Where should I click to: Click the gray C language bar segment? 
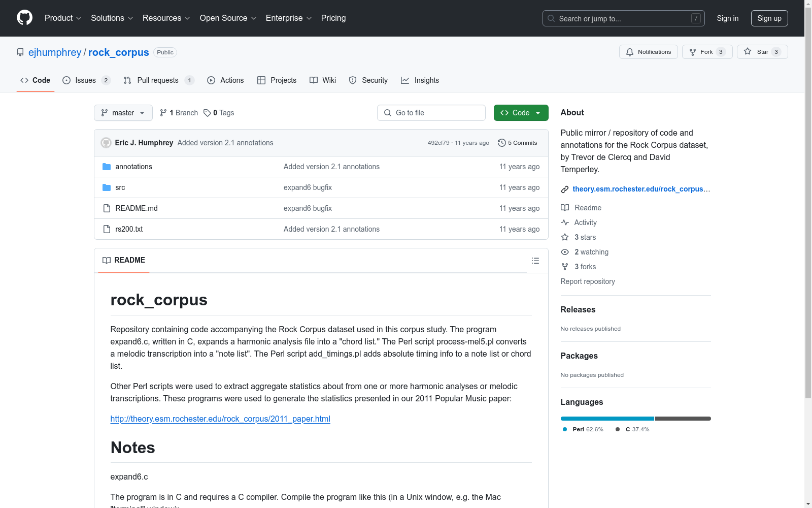683,419
